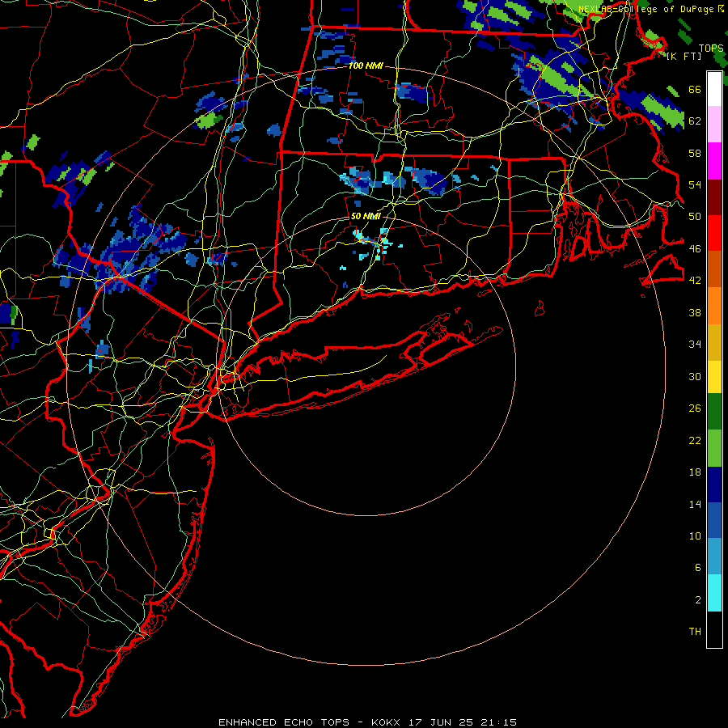Click the legend value '18'
The image size is (728, 728).
pos(695,472)
